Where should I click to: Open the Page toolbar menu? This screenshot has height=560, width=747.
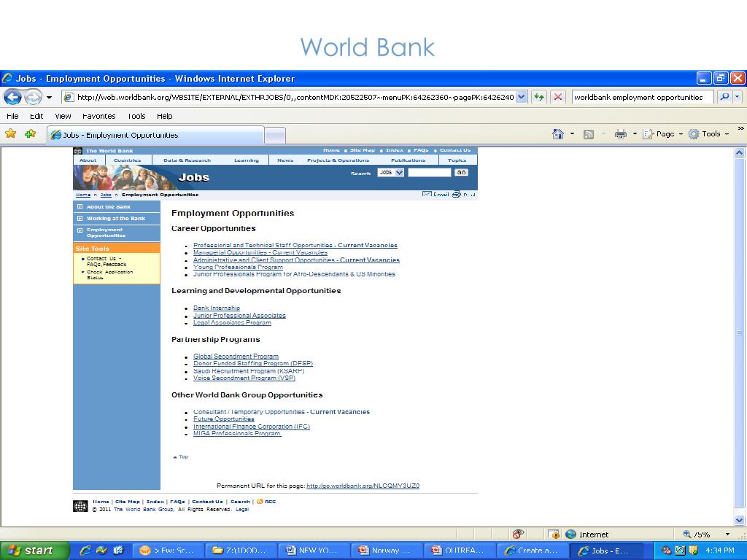tap(662, 134)
